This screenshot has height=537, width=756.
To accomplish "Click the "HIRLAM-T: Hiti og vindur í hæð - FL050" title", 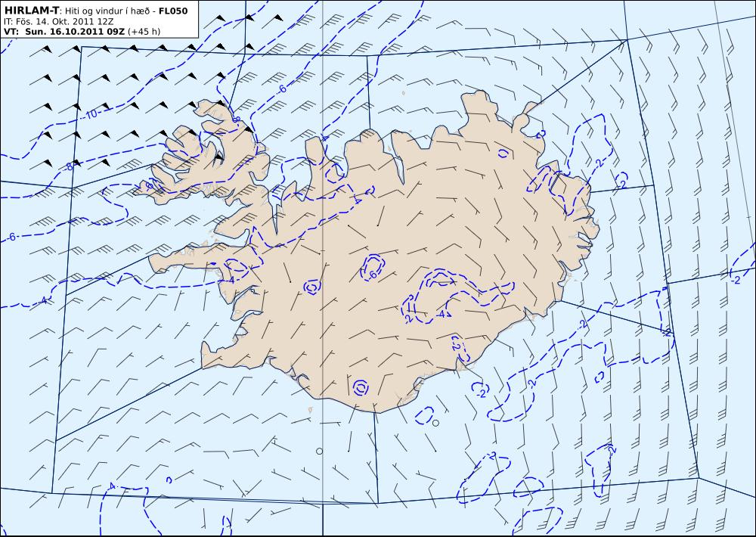I will 96,11.
